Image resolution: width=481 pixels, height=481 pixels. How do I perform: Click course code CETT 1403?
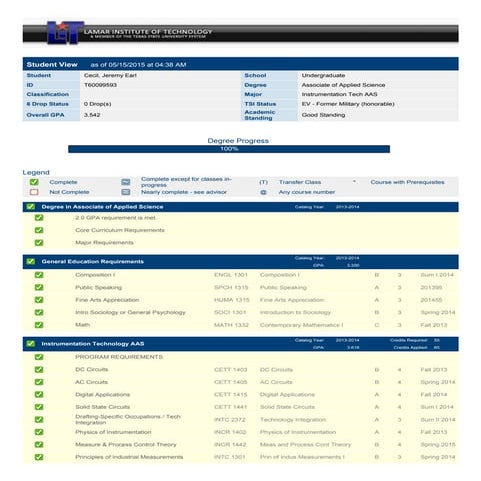point(231,370)
